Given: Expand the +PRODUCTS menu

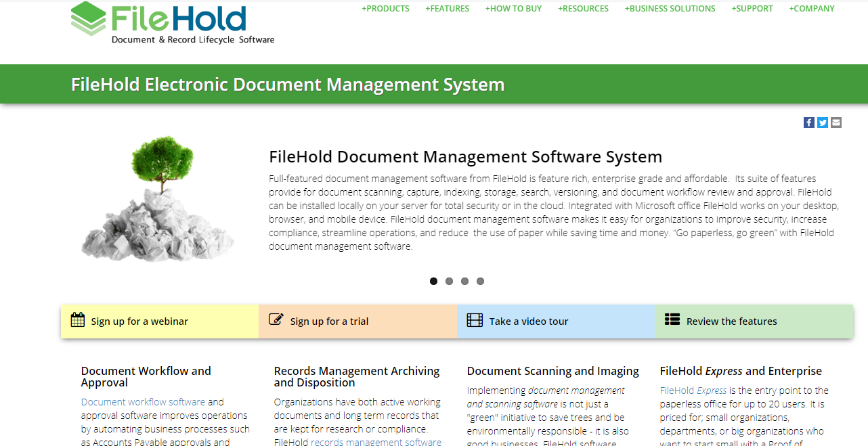Looking at the screenshot, I should coord(385,9).
